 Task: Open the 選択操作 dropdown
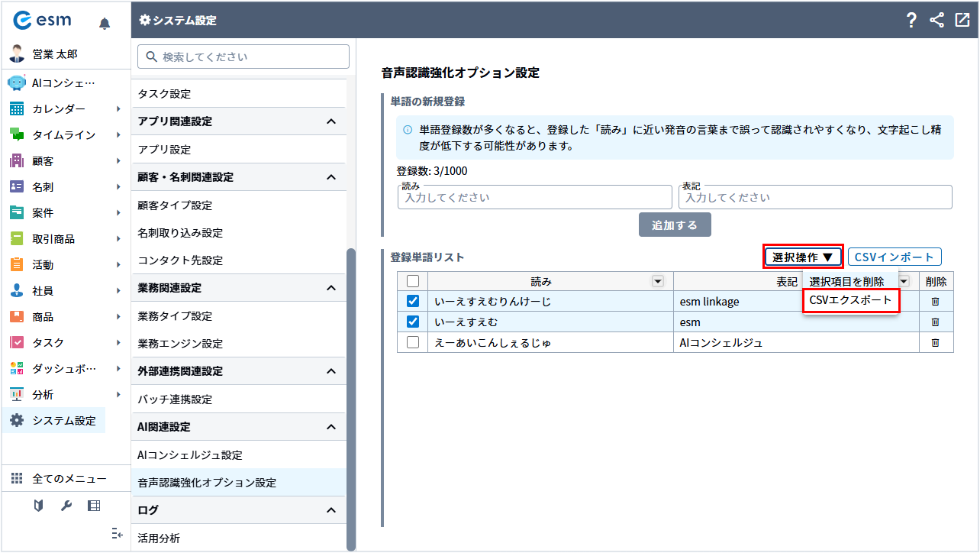click(x=803, y=257)
